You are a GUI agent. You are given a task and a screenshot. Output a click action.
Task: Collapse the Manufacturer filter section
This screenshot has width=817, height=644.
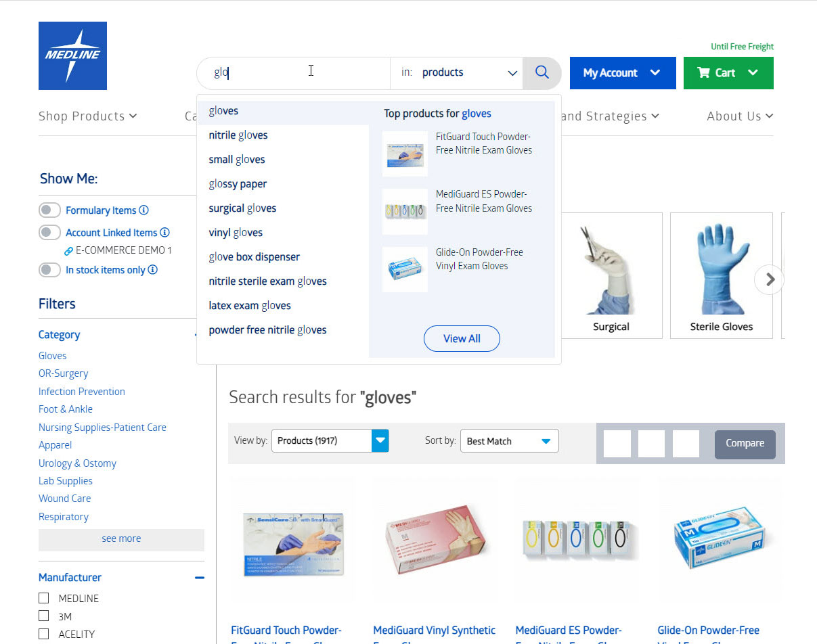click(x=200, y=578)
